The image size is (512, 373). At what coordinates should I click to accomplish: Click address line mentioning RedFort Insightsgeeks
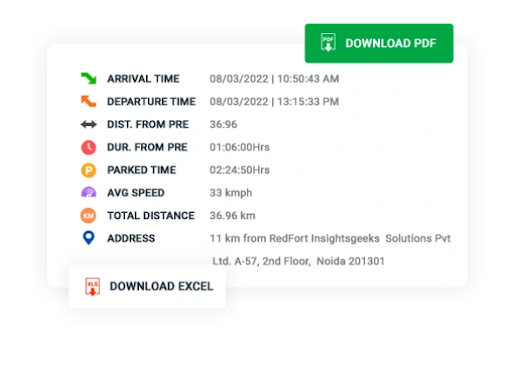(x=330, y=238)
